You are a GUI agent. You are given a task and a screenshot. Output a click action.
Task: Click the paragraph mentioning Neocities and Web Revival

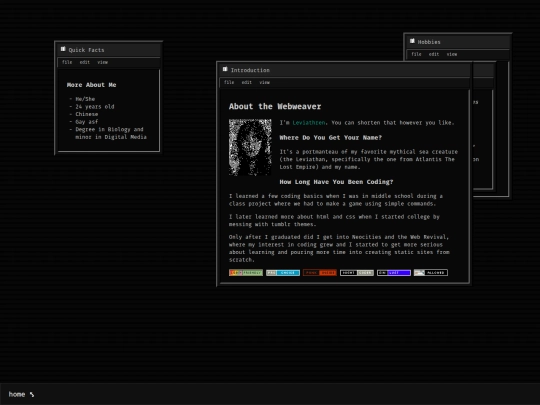(339, 248)
